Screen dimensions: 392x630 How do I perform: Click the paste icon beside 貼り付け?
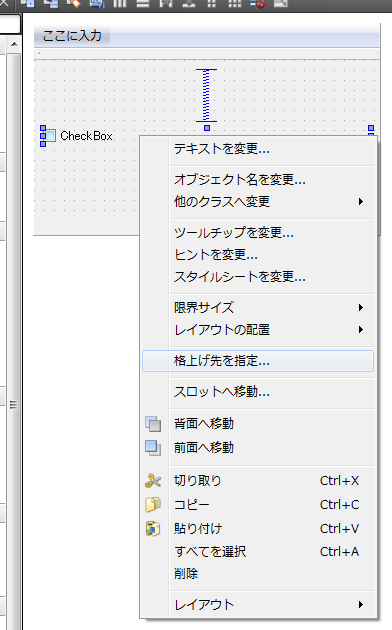pos(153,528)
